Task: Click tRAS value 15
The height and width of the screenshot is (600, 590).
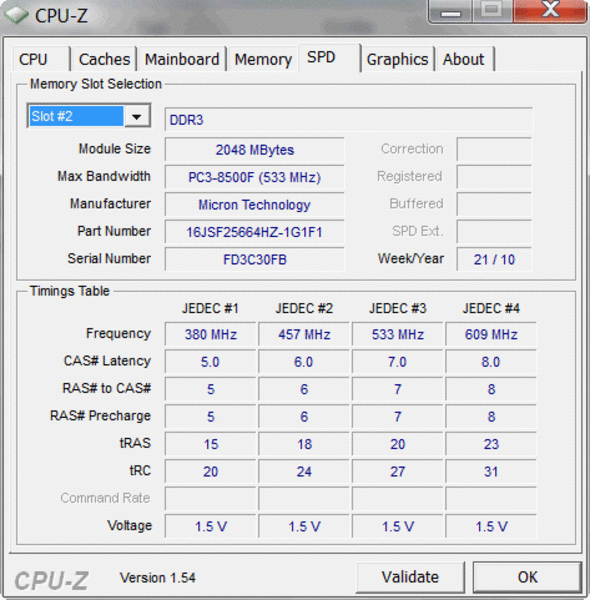Action: [210, 444]
